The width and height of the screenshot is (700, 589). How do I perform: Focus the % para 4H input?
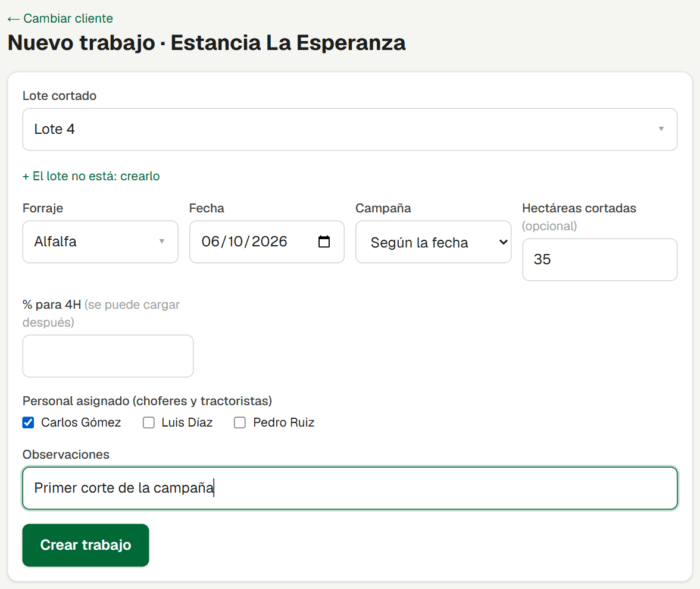108,356
